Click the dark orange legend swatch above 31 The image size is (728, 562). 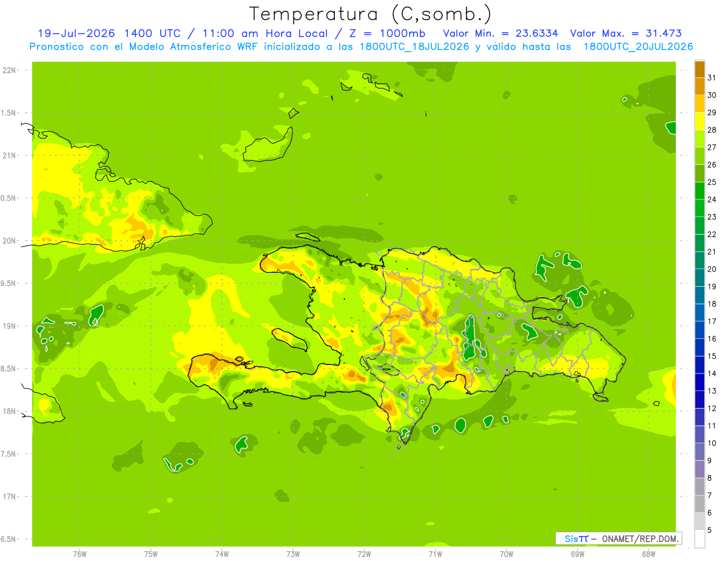click(x=699, y=69)
